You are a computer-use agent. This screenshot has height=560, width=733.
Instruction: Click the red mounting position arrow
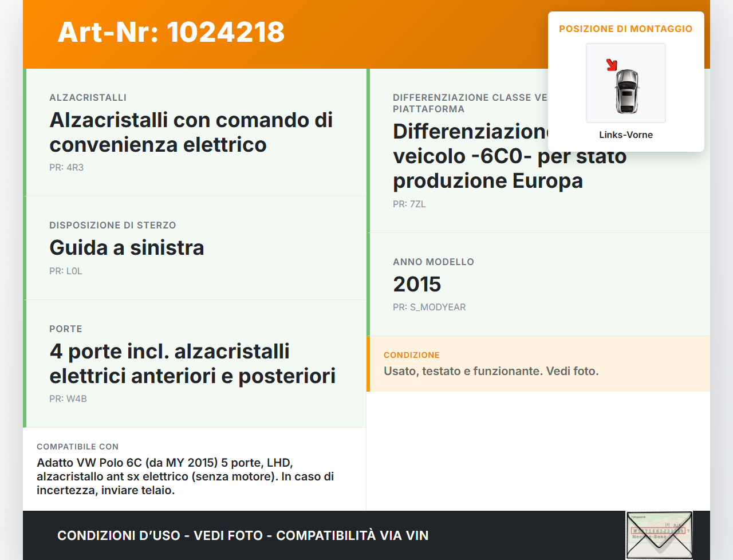click(612, 65)
